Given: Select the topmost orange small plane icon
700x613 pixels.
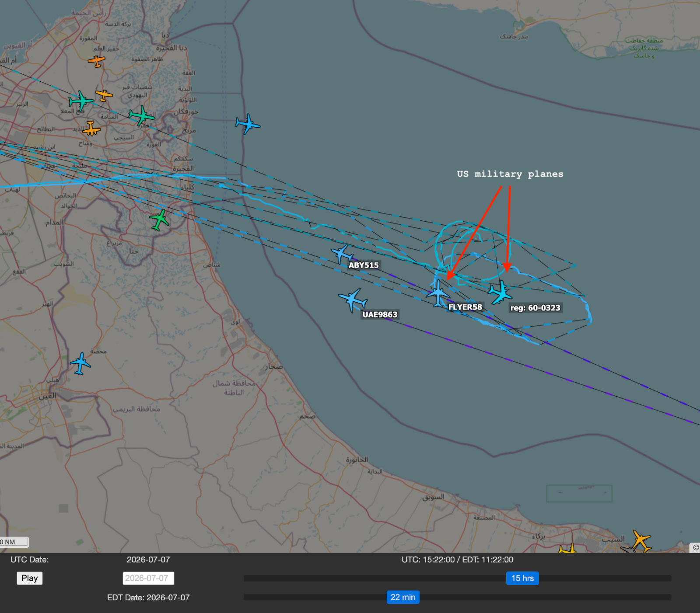Looking at the screenshot, I should pyautogui.click(x=96, y=61).
